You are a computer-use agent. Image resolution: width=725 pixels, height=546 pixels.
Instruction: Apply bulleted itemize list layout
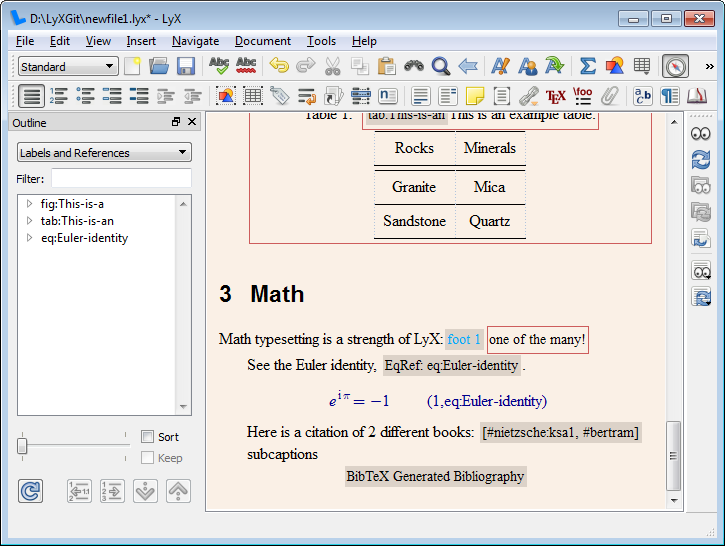pos(85,96)
